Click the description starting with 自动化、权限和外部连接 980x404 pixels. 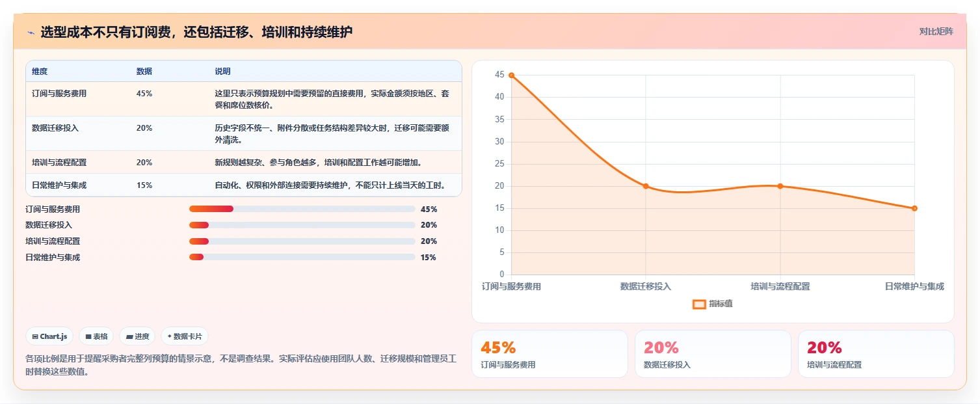[x=330, y=185]
